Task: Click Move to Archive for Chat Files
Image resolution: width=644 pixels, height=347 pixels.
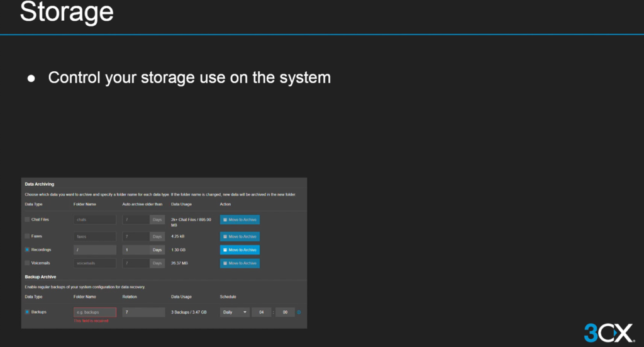Action: click(x=240, y=220)
